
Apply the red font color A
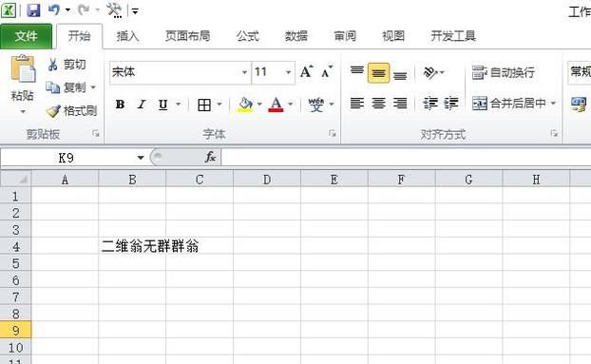point(276,105)
